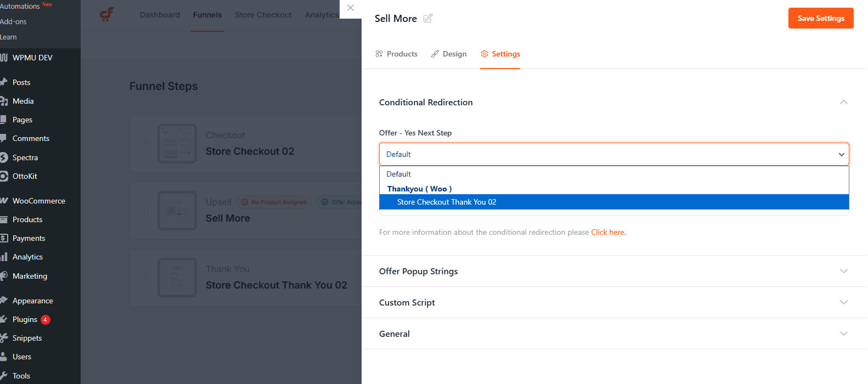Screen dimensions: 868x384
Task: Click the Store Checkout Thank You 02 step title
Action: coord(277,285)
